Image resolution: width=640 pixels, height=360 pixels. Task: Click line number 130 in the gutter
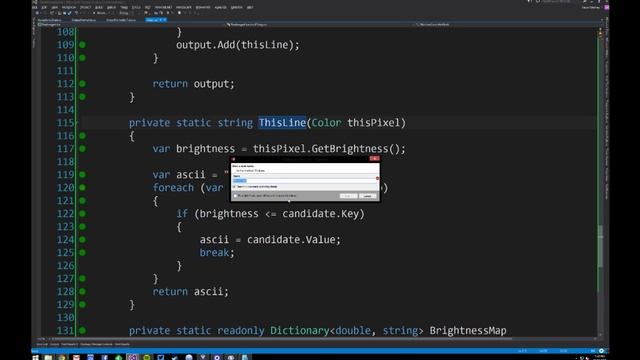65,318
